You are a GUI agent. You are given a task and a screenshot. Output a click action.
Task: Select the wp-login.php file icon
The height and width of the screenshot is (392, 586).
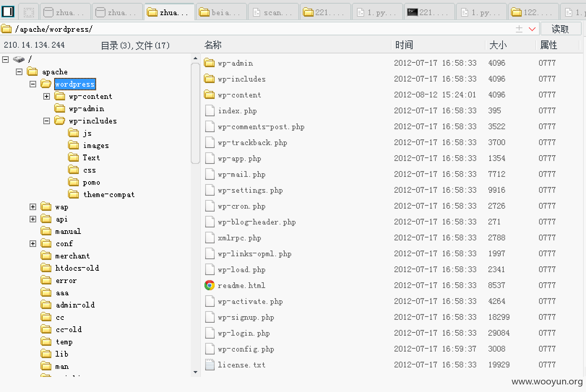point(210,333)
